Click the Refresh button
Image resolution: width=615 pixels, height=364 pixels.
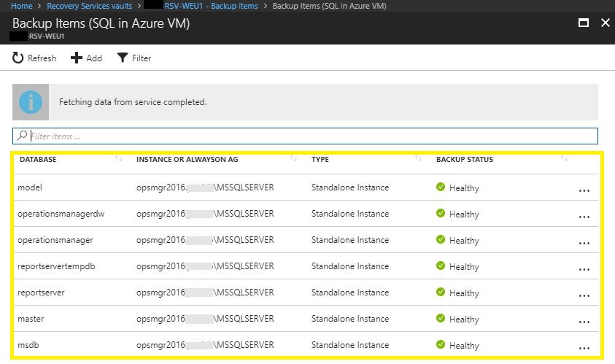coord(34,58)
